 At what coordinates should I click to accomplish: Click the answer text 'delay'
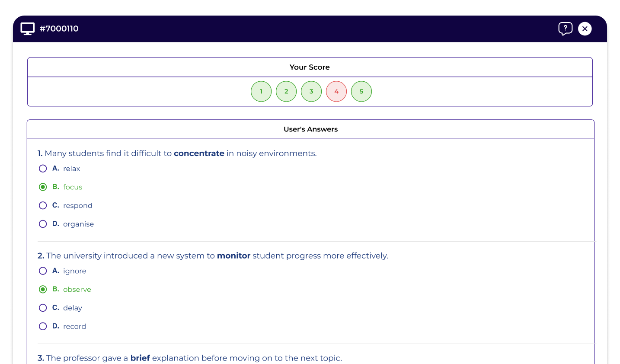pyautogui.click(x=72, y=308)
